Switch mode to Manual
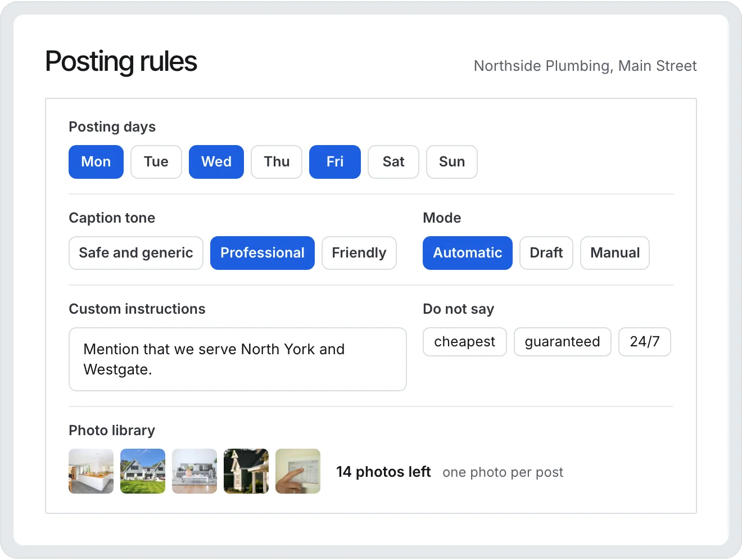The width and height of the screenshot is (742, 560). (615, 253)
